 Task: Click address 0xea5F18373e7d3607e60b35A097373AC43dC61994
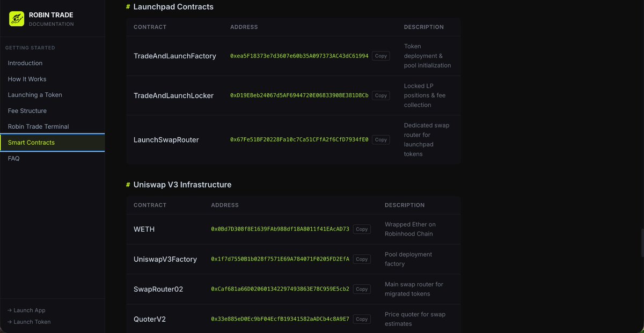[299, 56]
